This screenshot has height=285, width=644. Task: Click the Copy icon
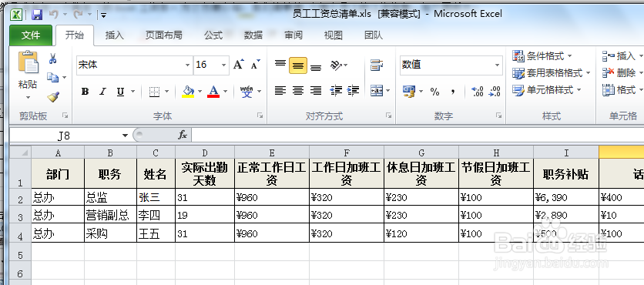(52, 77)
